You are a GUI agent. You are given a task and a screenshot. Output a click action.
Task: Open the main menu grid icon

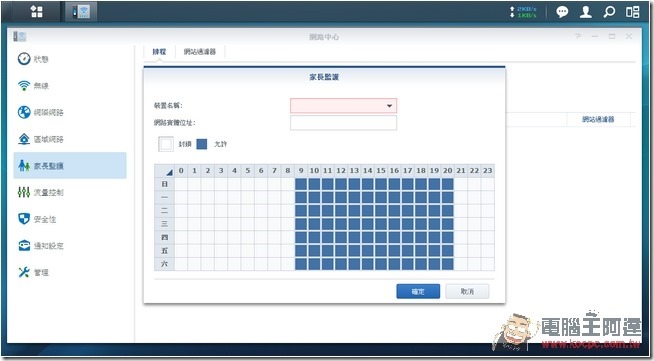click(37, 12)
